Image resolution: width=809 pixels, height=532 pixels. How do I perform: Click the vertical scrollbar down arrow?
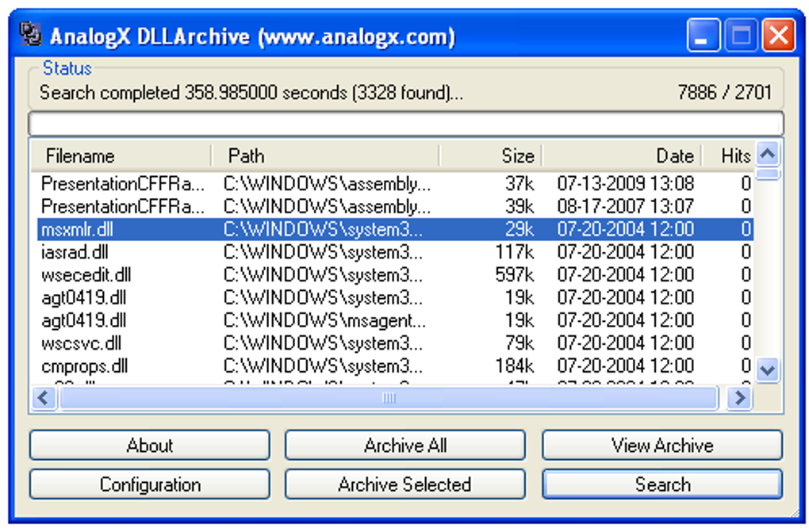pos(768,369)
